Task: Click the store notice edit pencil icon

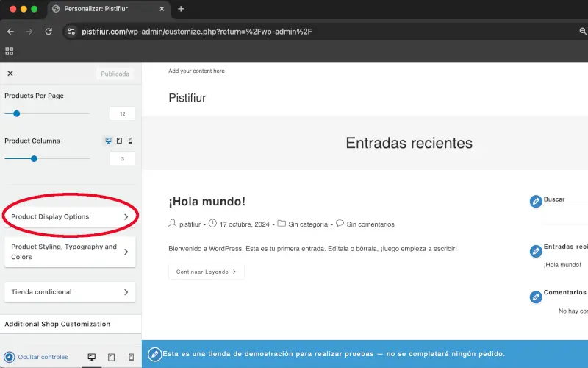Action: click(x=154, y=354)
